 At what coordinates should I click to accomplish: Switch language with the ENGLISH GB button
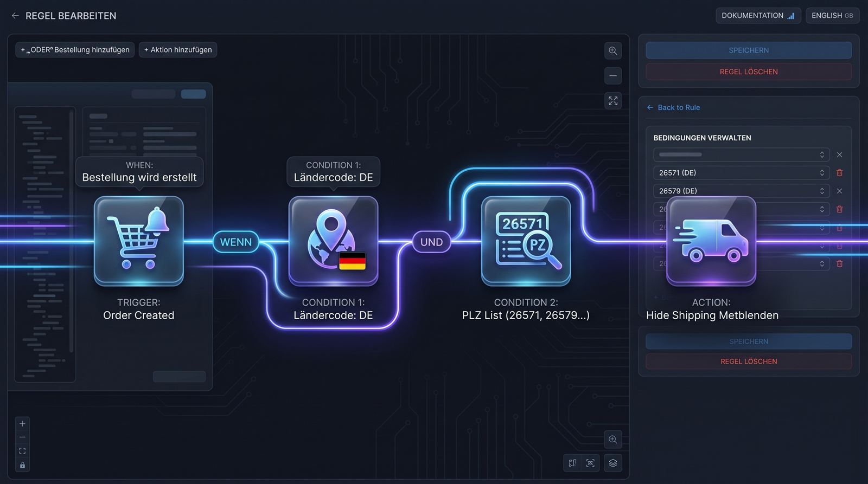pos(832,16)
